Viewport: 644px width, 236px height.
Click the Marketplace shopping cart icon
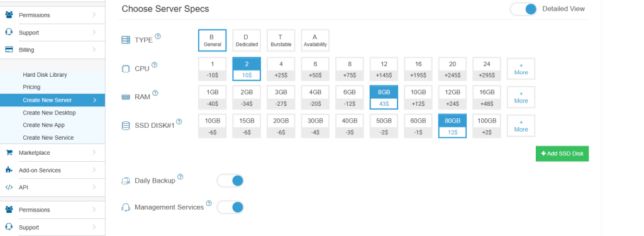click(9, 152)
